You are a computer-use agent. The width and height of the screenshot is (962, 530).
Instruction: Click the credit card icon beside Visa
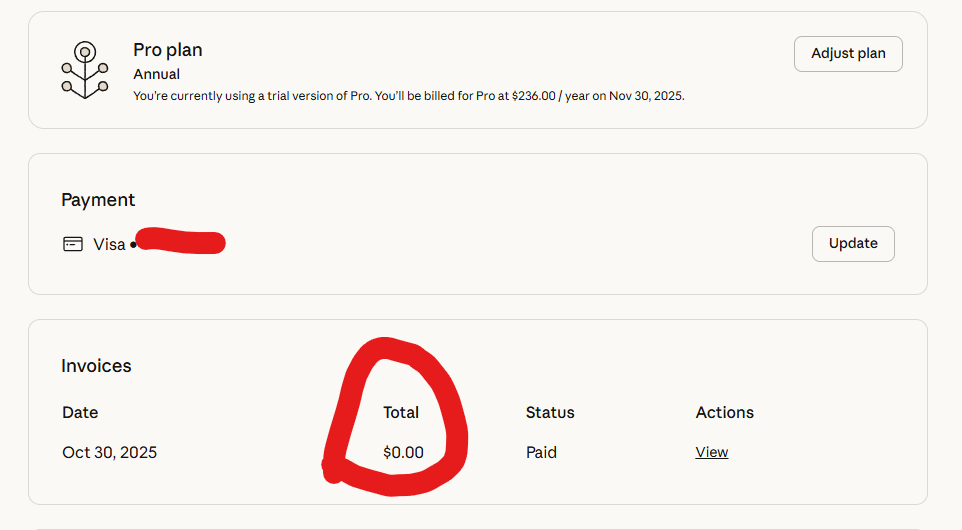pyautogui.click(x=73, y=244)
